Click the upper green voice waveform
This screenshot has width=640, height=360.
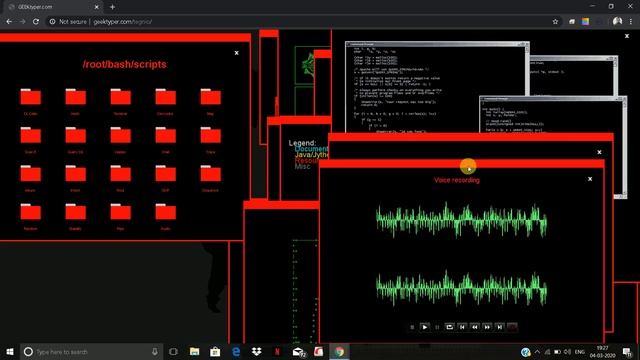click(x=461, y=220)
